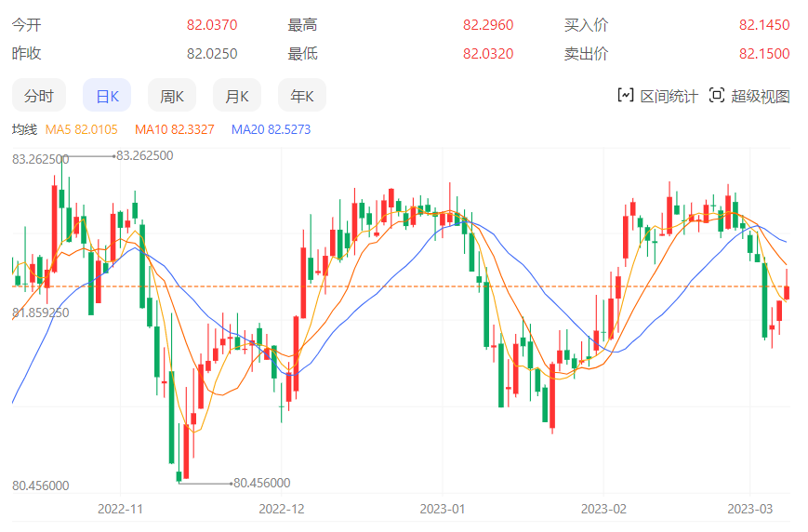Toggle the MA10 moving average legend
Viewport: 808px width, 532px height.
(x=174, y=129)
